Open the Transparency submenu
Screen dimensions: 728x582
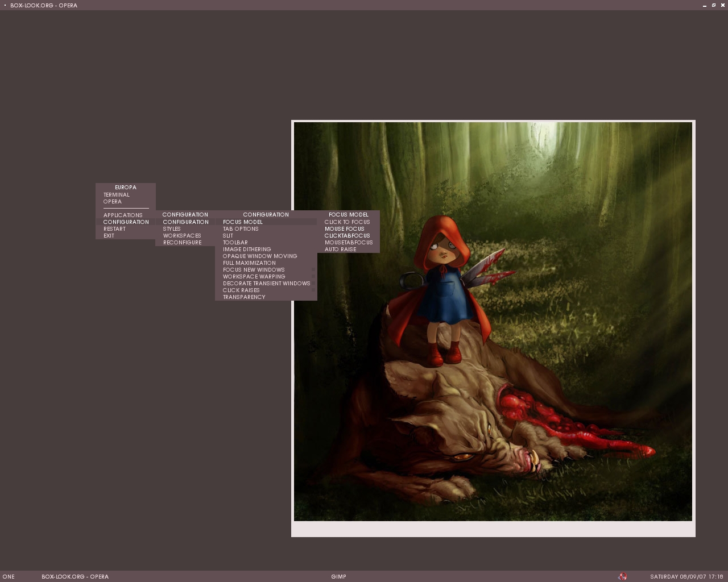pyautogui.click(x=266, y=297)
